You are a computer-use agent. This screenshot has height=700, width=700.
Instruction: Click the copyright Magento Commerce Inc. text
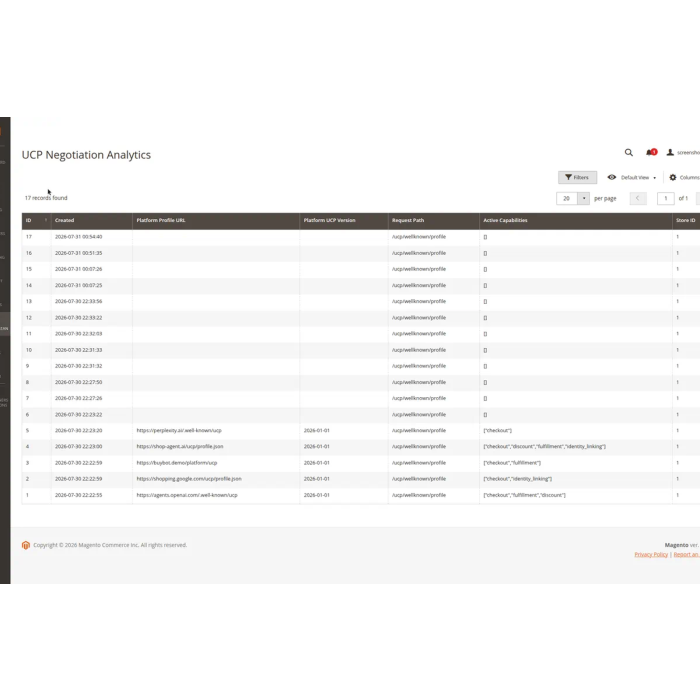(110, 545)
